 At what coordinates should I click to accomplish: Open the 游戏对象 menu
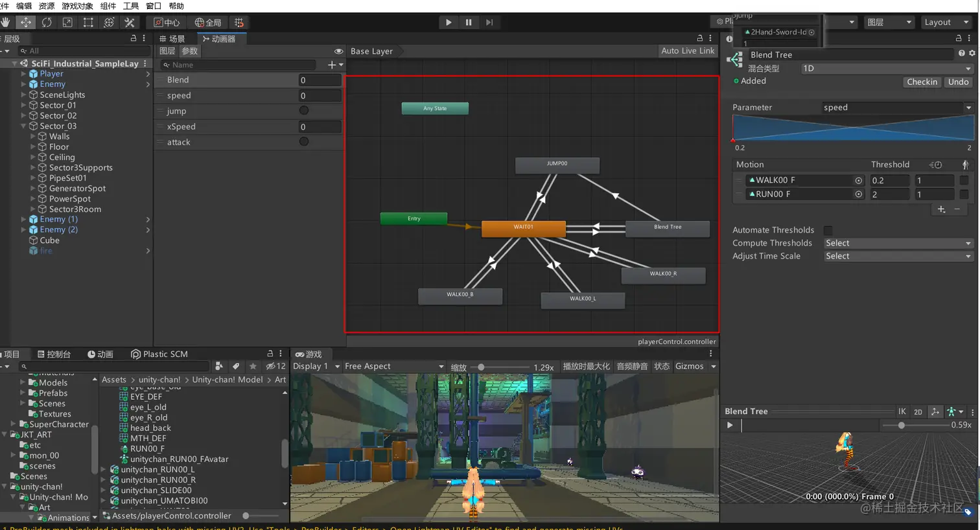(77, 6)
